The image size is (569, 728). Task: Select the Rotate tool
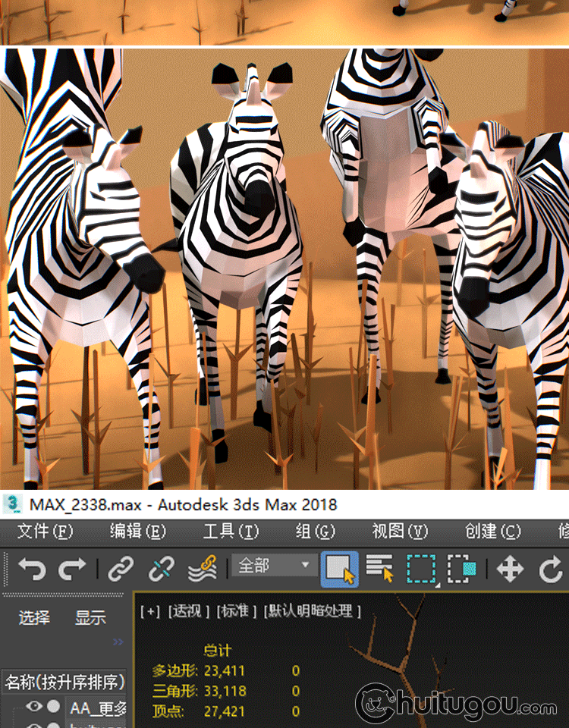551,569
